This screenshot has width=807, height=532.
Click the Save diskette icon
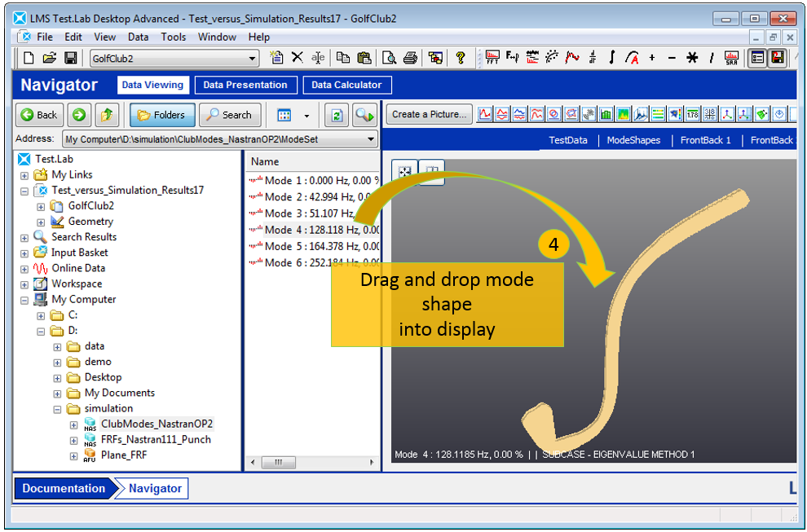tap(71, 58)
